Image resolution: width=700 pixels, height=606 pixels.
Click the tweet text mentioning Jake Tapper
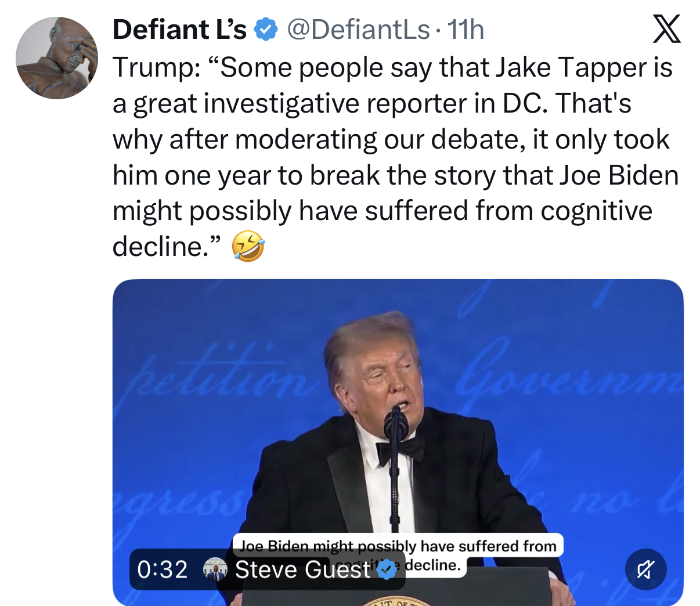tap(395, 157)
